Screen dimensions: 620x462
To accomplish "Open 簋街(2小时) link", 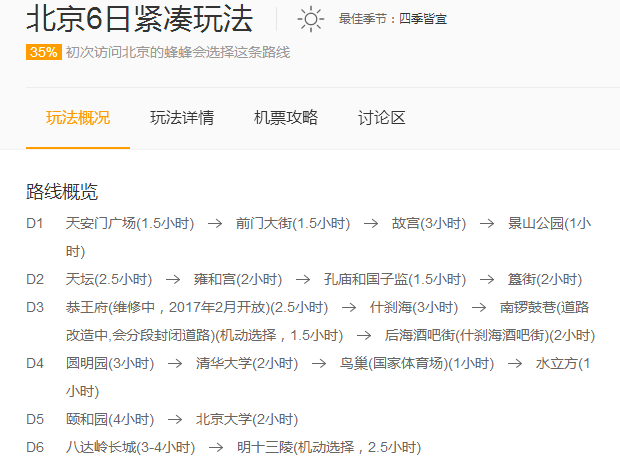I will pos(545,280).
